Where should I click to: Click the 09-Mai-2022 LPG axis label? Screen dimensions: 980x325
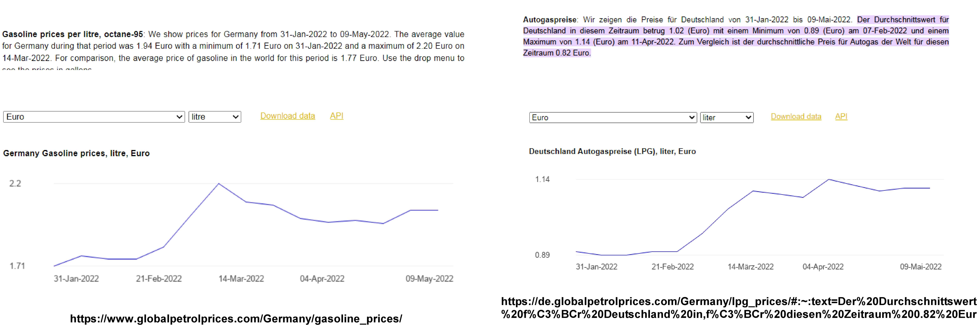click(x=920, y=267)
